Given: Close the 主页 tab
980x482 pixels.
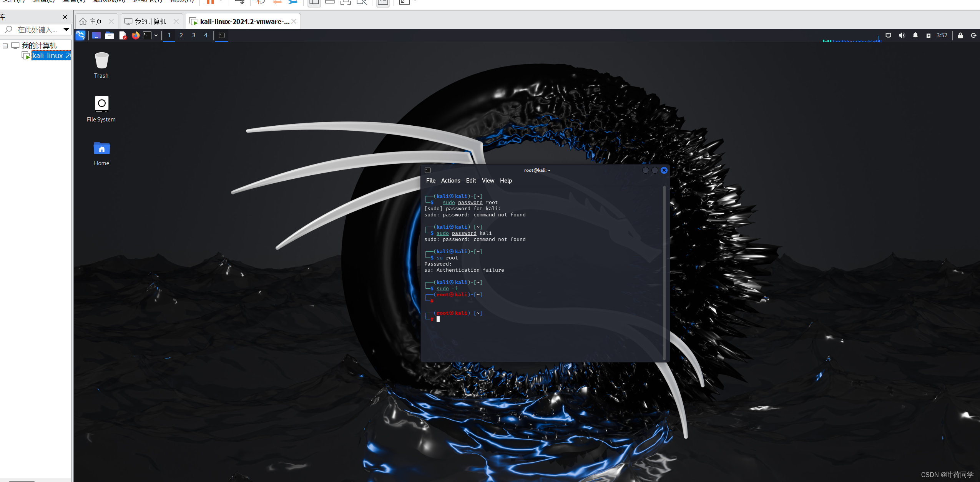Looking at the screenshot, I should pos(111,22).
